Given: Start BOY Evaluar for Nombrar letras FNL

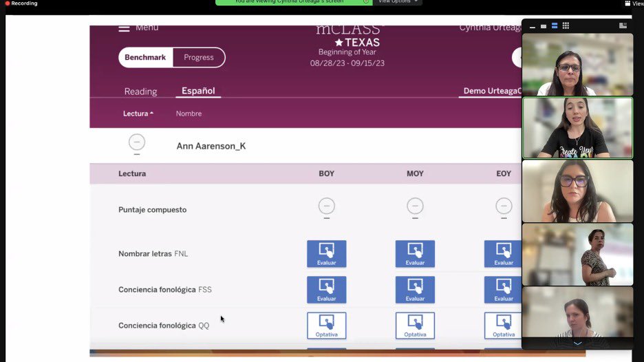Looking at the screenshot, I should [x=327, y=254].
